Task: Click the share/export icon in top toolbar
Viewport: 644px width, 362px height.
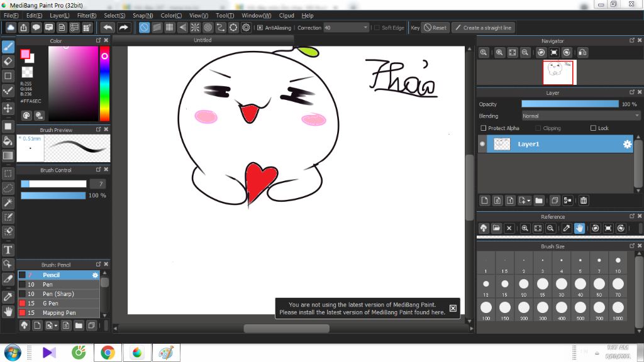Action: coord(23,28)
